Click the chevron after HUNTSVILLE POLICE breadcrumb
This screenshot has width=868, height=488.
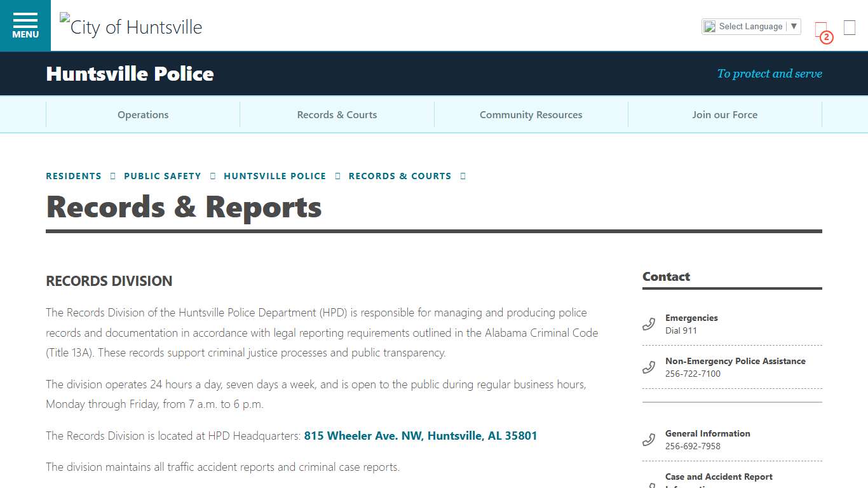337,175
